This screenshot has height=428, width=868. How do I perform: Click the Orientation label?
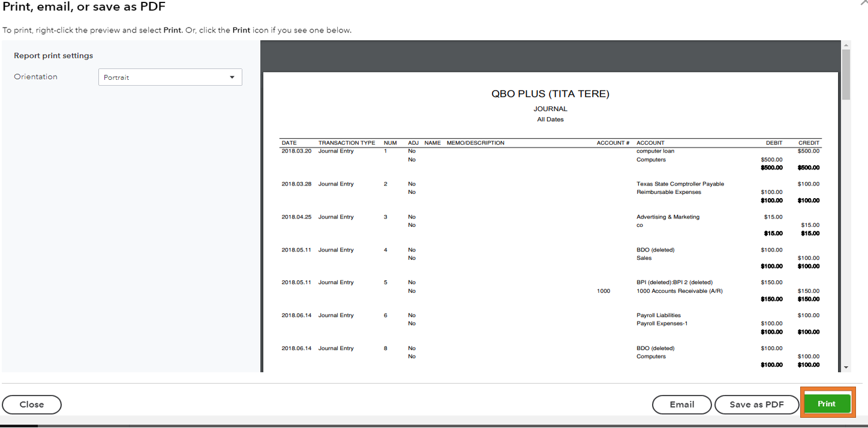(36, 77)
